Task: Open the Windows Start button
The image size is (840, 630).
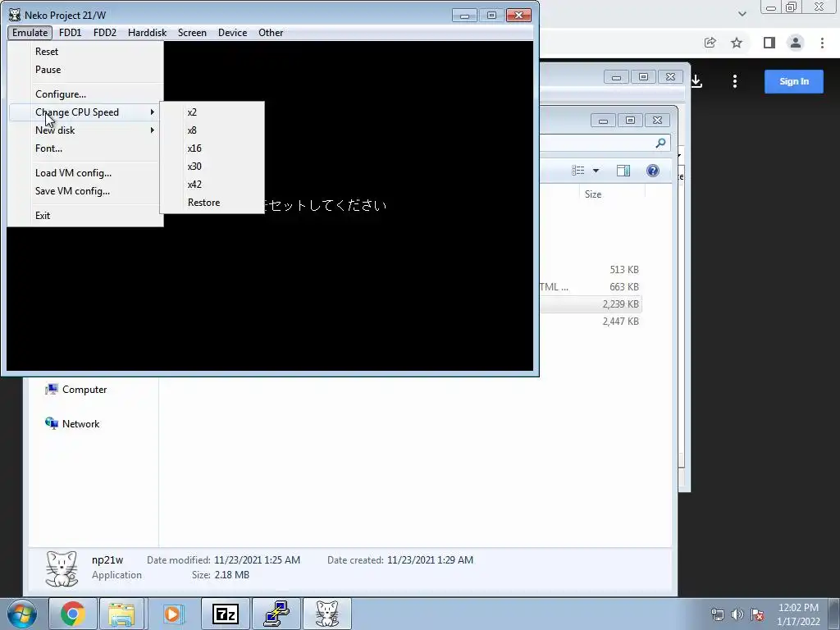Action: (x=21, y=614)
